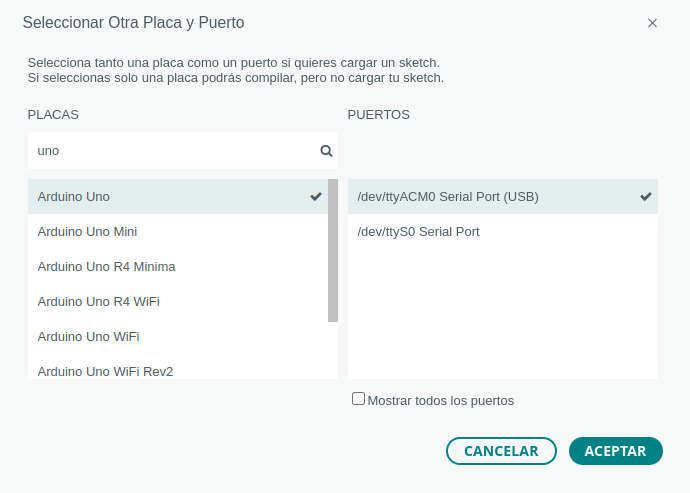This screenshot has height=493, width=690.
Task: Choose /dev/ttyS0 Serial Port
Action: 418,232
